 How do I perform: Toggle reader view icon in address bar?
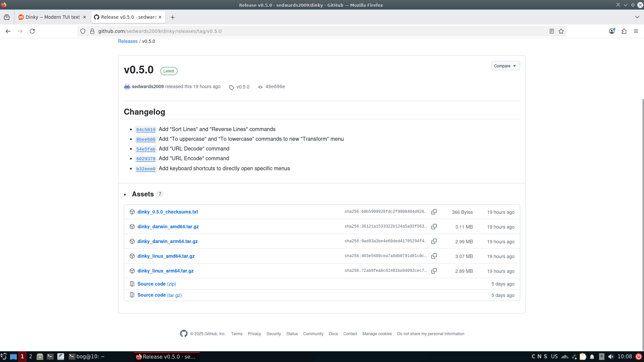pos(551,31)
